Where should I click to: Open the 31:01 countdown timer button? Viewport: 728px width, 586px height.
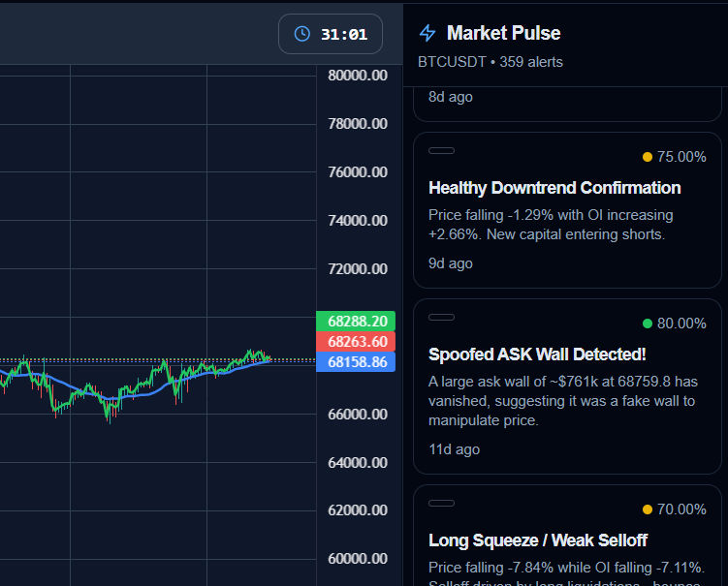(x=331, y=34)
